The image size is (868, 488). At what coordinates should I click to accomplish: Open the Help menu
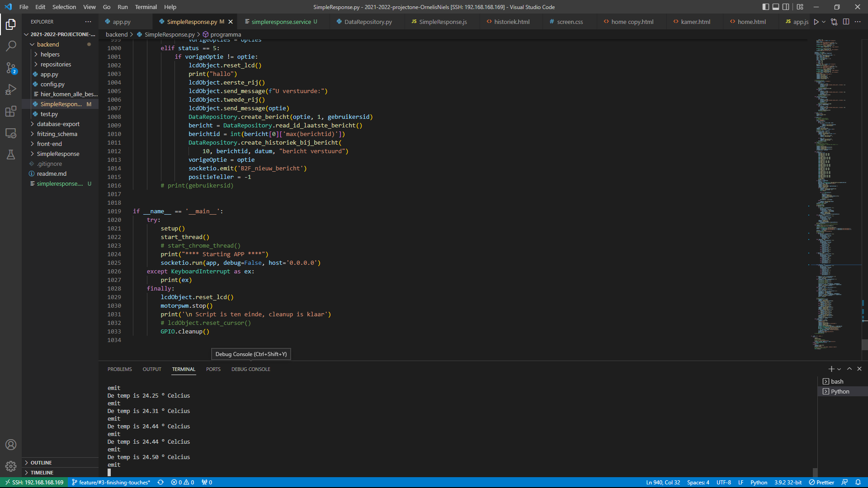click(x=170, y=7)
